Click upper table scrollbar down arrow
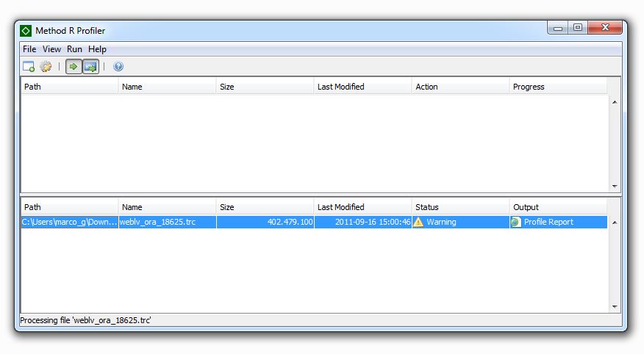This screenshot has width=644, height=354. point(615,187)
